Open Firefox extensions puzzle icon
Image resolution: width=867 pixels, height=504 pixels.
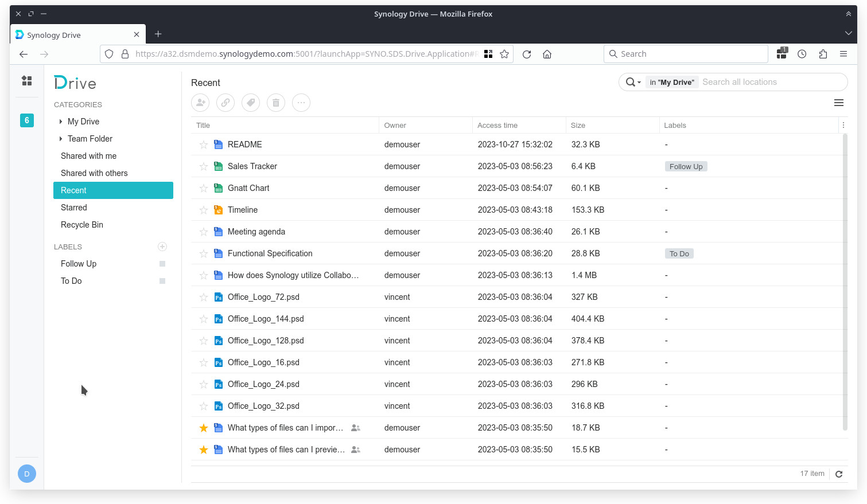click(823, 54)
